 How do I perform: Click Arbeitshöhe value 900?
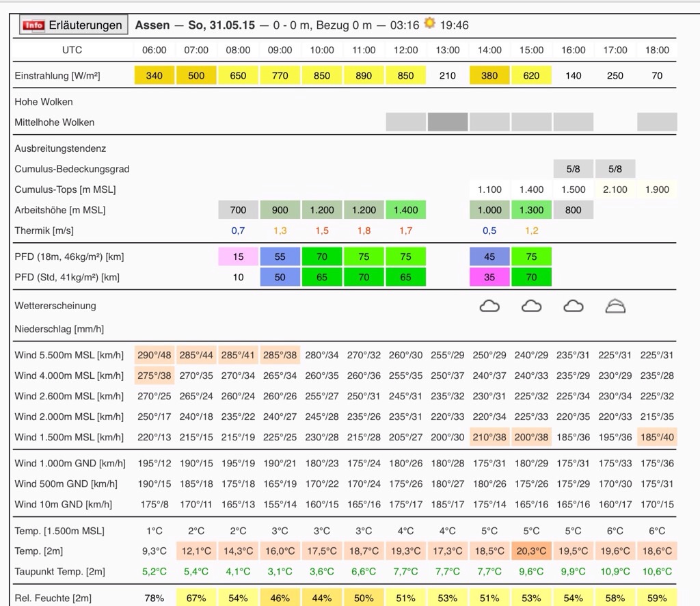click(280, 210)
